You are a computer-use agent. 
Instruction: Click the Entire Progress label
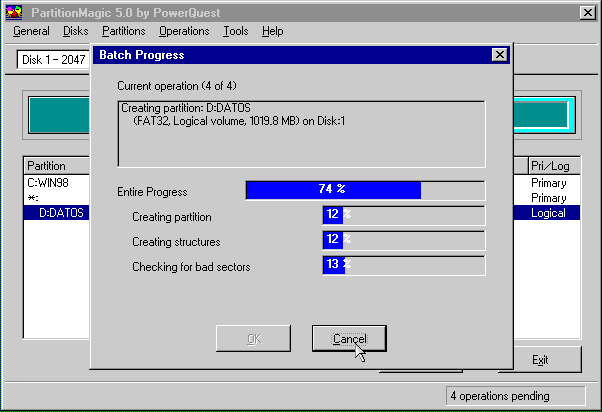(x=152, y=192)
